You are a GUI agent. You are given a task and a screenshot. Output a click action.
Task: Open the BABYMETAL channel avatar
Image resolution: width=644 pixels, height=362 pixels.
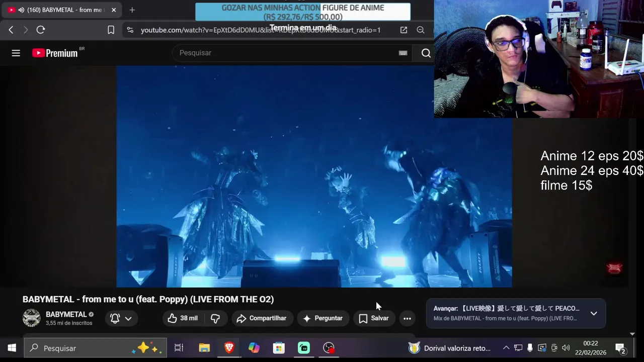31,318
